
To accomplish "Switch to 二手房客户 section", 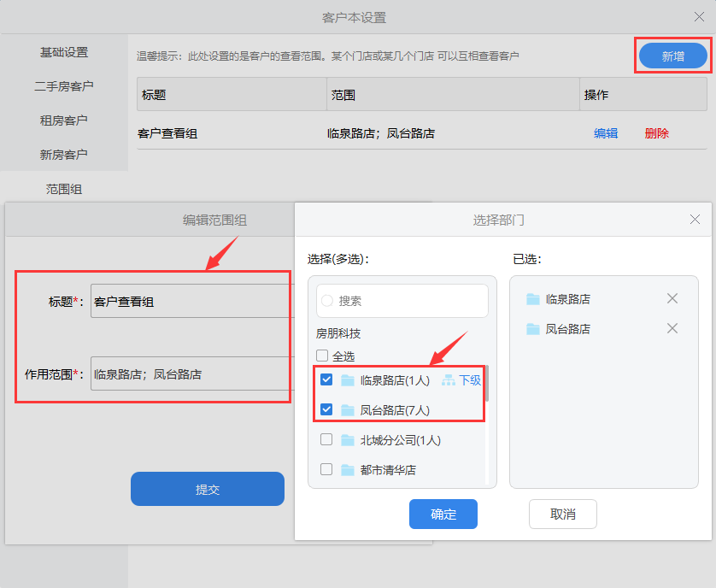I will click(64, 86).
